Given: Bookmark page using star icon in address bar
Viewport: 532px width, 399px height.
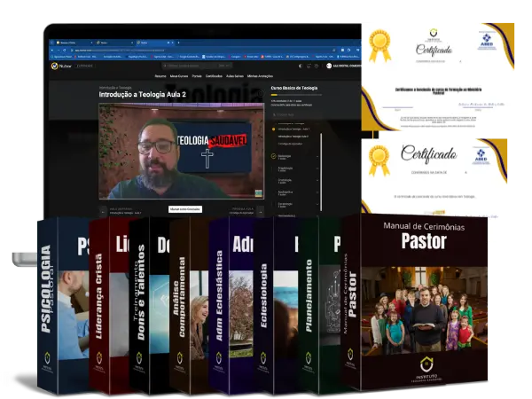Looking at the screenshot, I should coord(334,51).
